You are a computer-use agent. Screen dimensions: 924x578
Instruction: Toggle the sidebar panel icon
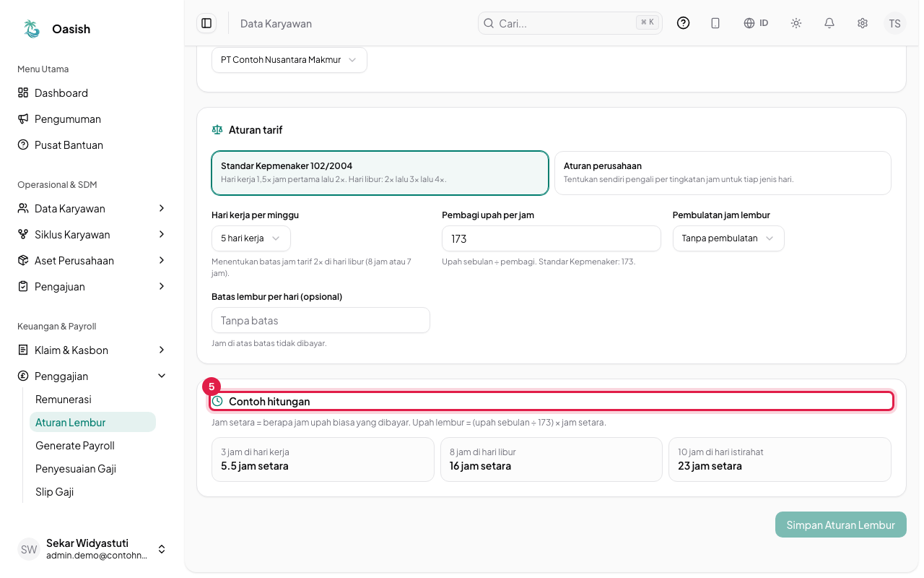(206, 23)
